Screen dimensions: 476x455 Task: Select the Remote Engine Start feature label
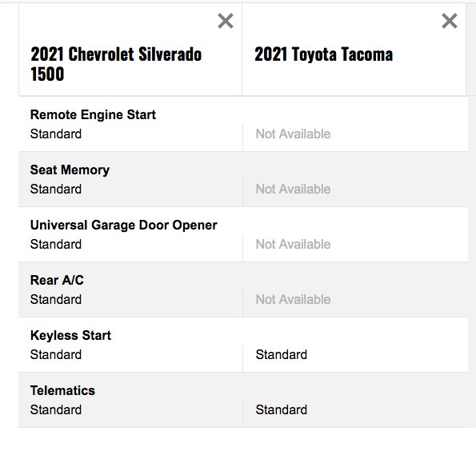(93, 114)
